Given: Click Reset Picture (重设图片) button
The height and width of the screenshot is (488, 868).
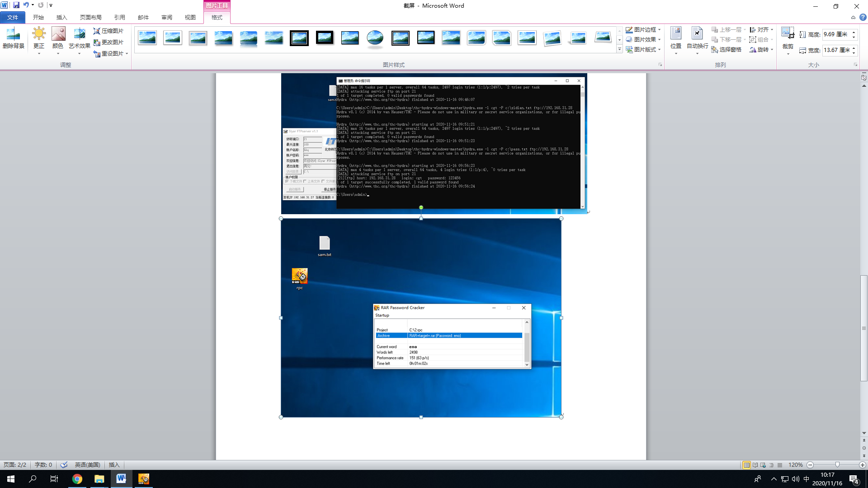Looking at the screenshot, I should 108,53.
